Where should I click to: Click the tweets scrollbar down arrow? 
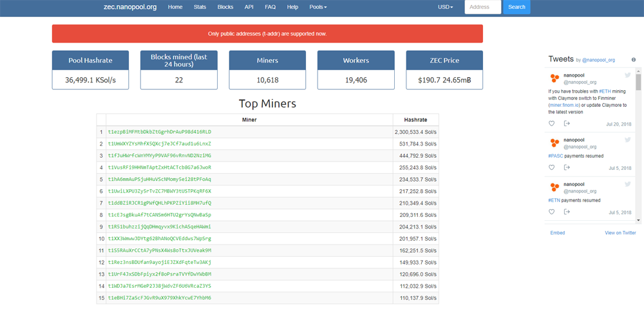(x=638, y=220)
